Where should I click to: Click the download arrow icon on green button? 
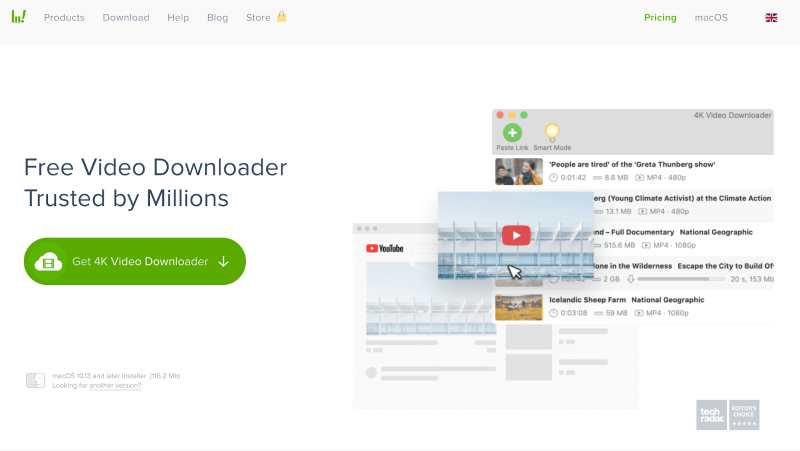(x=223, y=262)
